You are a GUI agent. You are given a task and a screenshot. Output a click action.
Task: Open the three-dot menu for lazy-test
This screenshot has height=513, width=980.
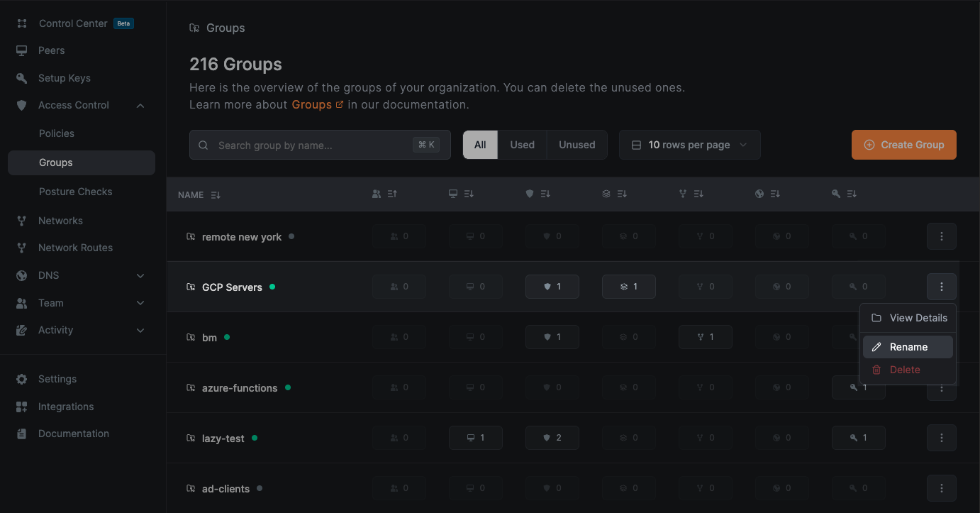(941, 438)
